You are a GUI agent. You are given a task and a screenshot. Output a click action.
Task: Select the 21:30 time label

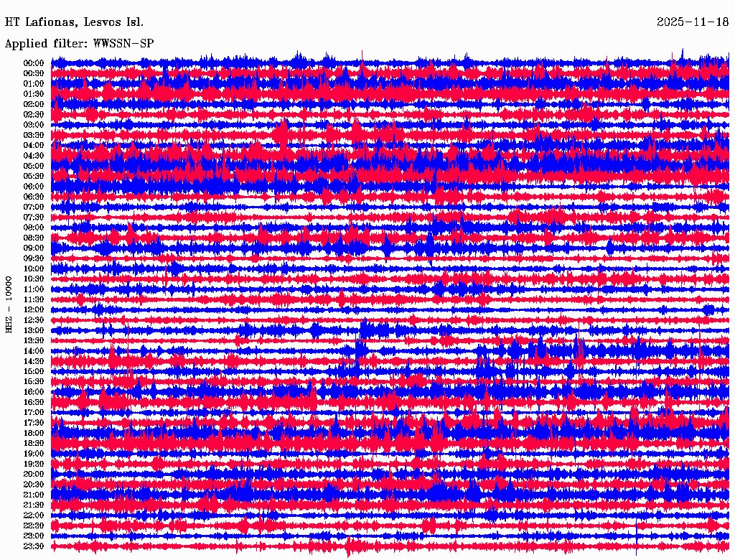[x=33, y=505]
